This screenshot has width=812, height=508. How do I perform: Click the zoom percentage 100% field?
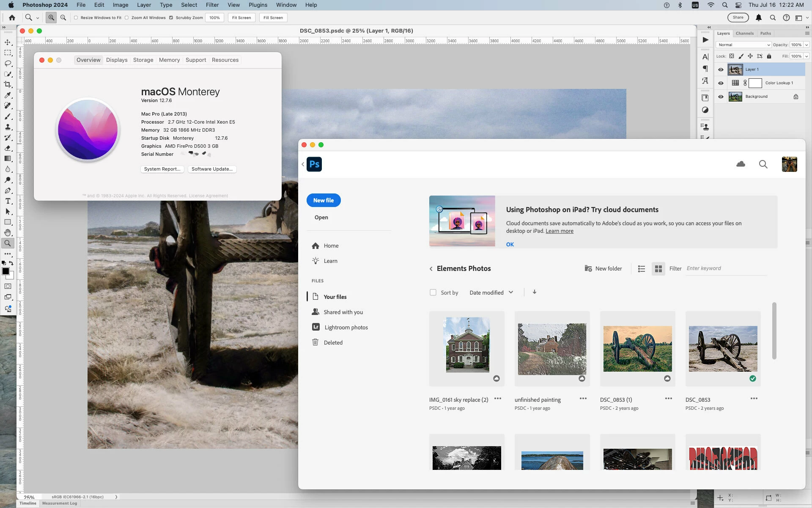(214, 18)
